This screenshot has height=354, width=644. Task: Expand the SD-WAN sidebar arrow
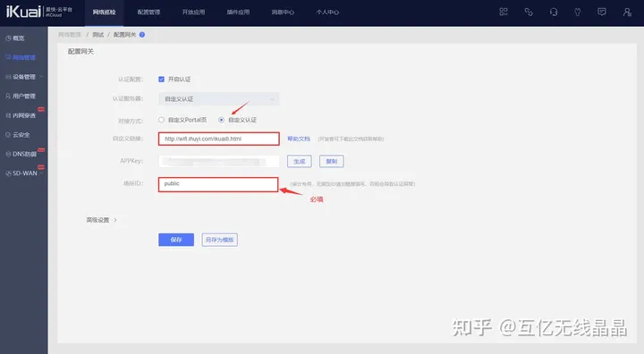pos(41,173)
